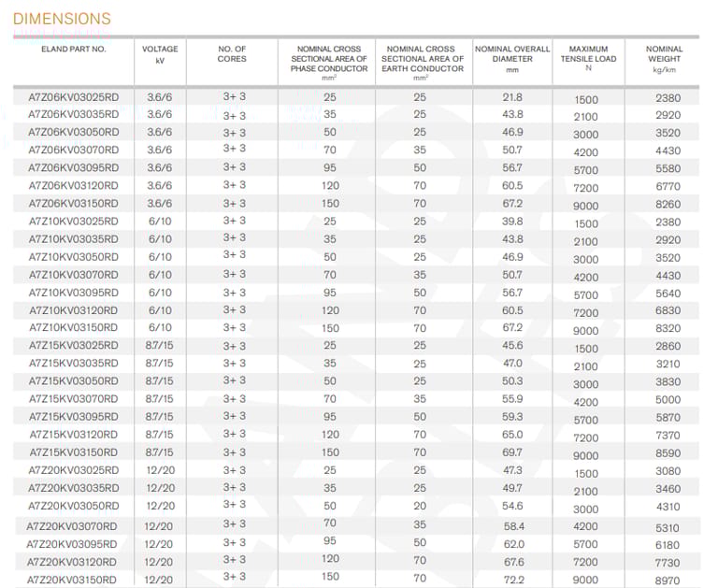Select part number A7Z06KV03025RD
This screenshot has height=588, width=718.
74,97
